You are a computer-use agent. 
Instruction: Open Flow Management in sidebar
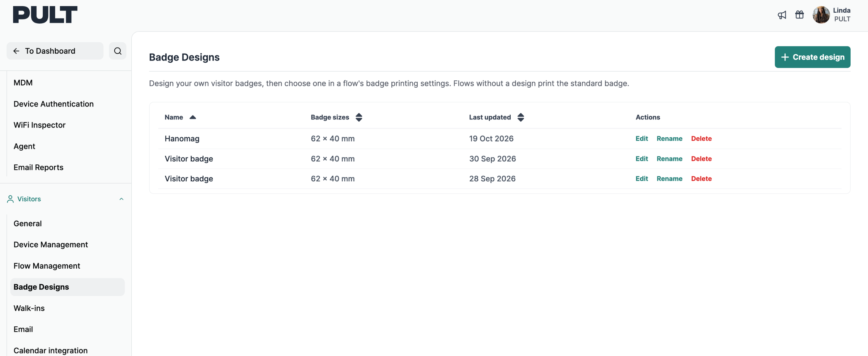[x=47, y=266]
